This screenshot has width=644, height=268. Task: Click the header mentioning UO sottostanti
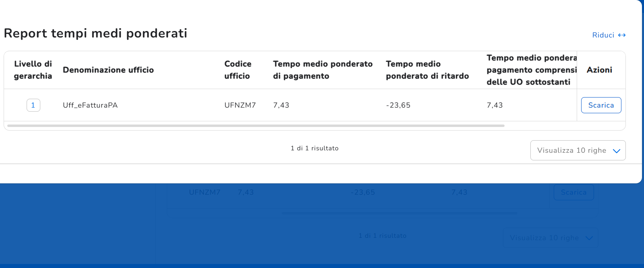[x=531, y=70]
